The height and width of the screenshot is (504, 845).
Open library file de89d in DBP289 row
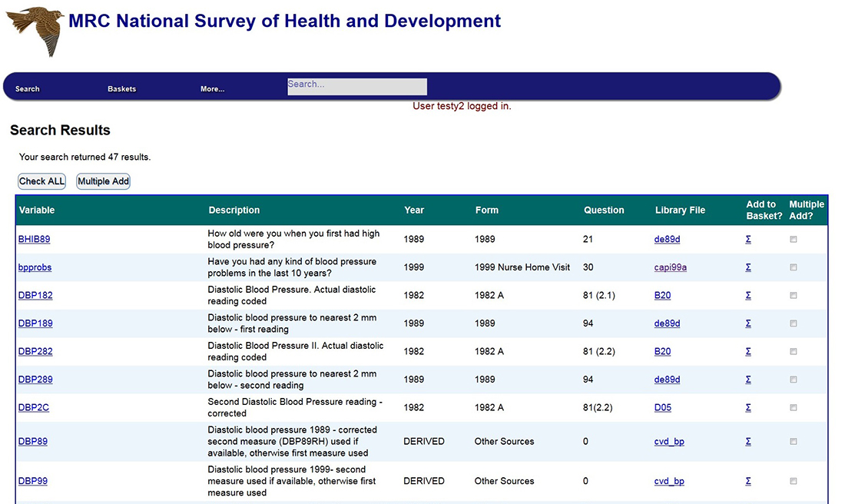click(667, 380)
